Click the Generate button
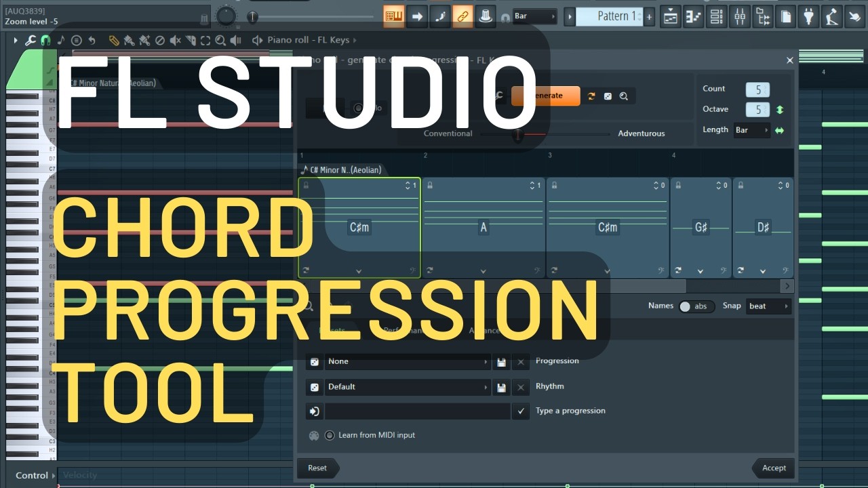The height and width of the screenshot is (488, 868). [546, 96]
